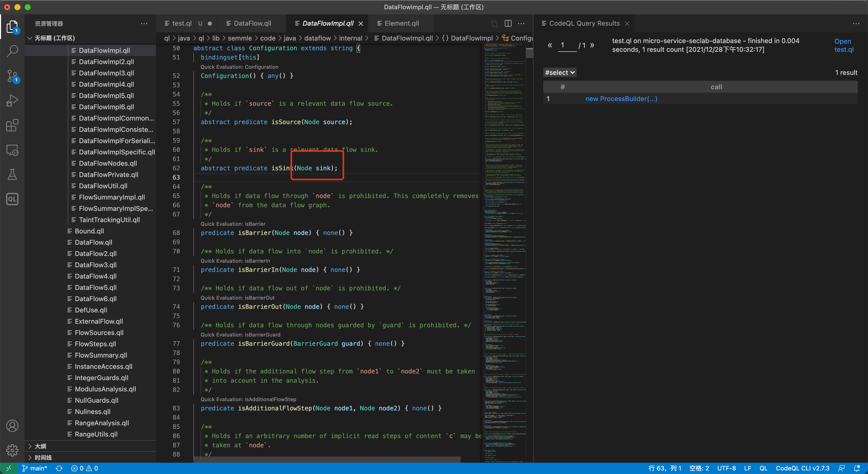Select the CodeQL Query Results tab
This screenshot has width=868, height=474.
(x=584, y=23)
